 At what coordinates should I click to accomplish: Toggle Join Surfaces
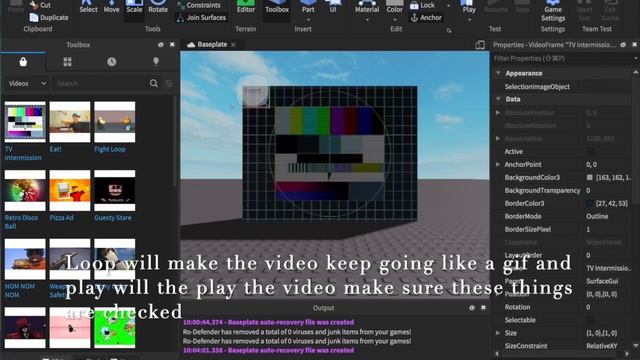click(201, 18)
